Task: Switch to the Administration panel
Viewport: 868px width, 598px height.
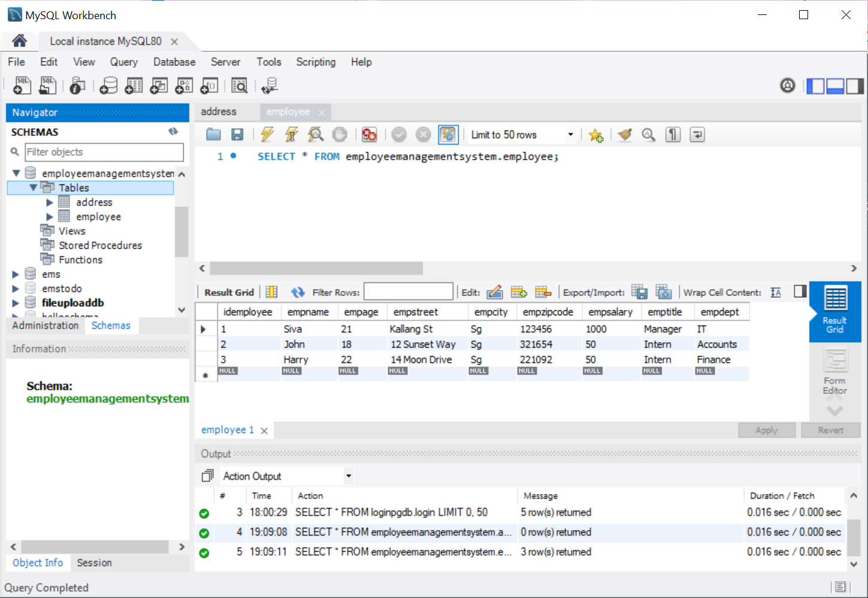Action: tap(45, 325)
